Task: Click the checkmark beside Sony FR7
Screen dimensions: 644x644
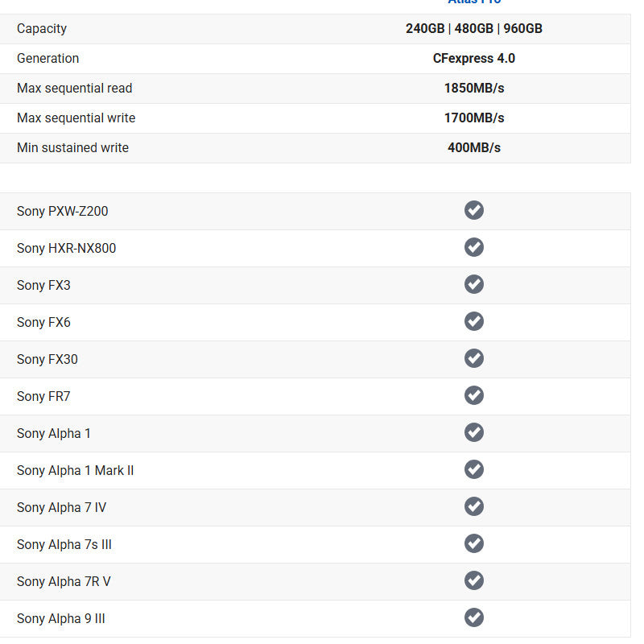Action: pyautogui.click(x=474, y=395)
